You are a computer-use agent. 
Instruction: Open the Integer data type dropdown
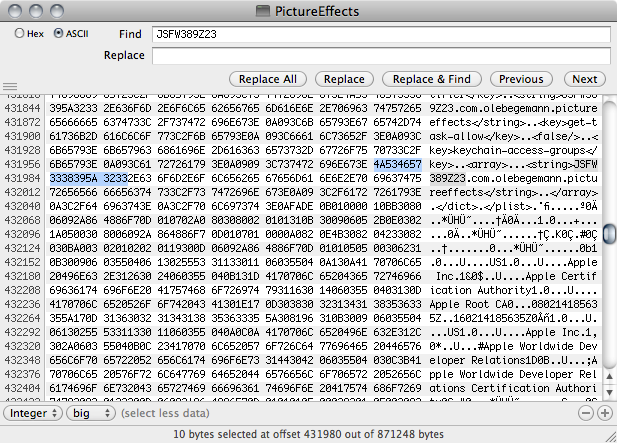pyautogui.click(x=34, y=412)
